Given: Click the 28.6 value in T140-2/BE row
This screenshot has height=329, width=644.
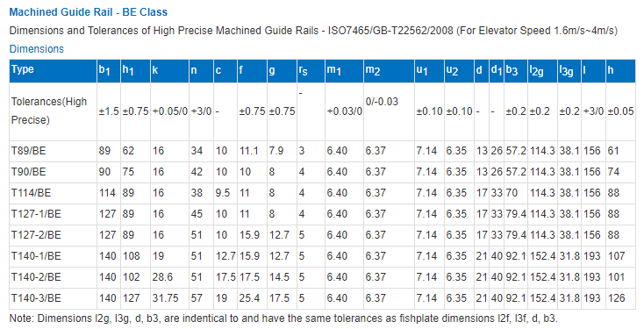Looking at the screenshot, I should pos(162,277).
